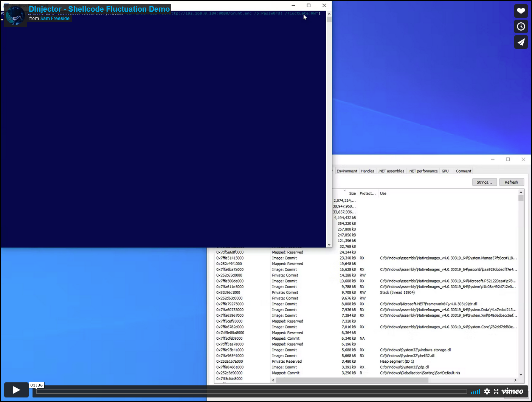Select the GPU tab
The image size is (532, 402).
pyautogui.click(x=445, y=171)
